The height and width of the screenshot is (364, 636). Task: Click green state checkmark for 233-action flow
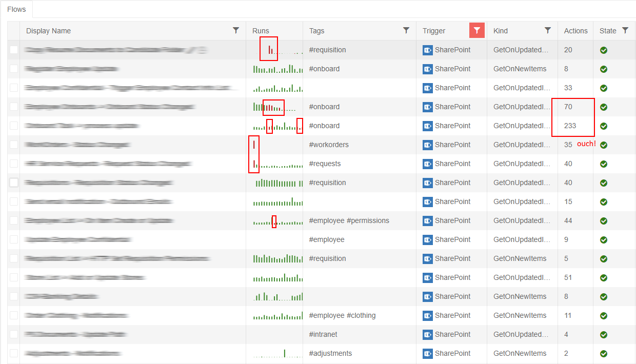coord(604,126)
